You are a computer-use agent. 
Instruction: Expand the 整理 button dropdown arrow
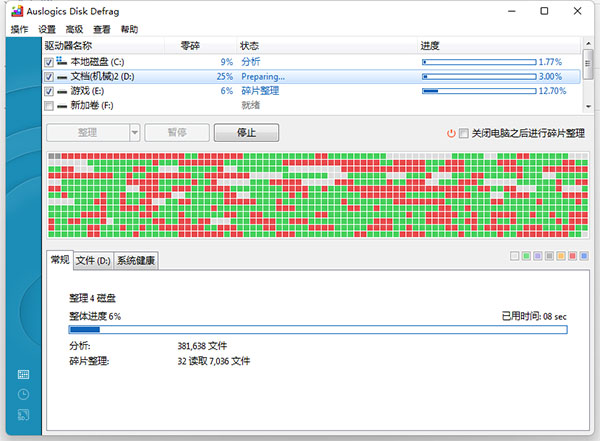coord(134,132)
